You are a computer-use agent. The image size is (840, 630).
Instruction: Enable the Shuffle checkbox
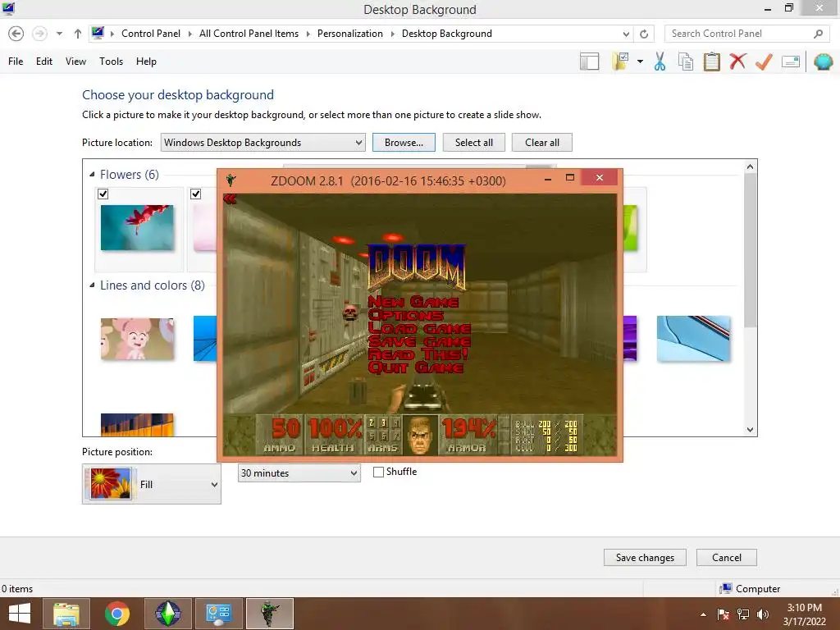pos(378,472)
